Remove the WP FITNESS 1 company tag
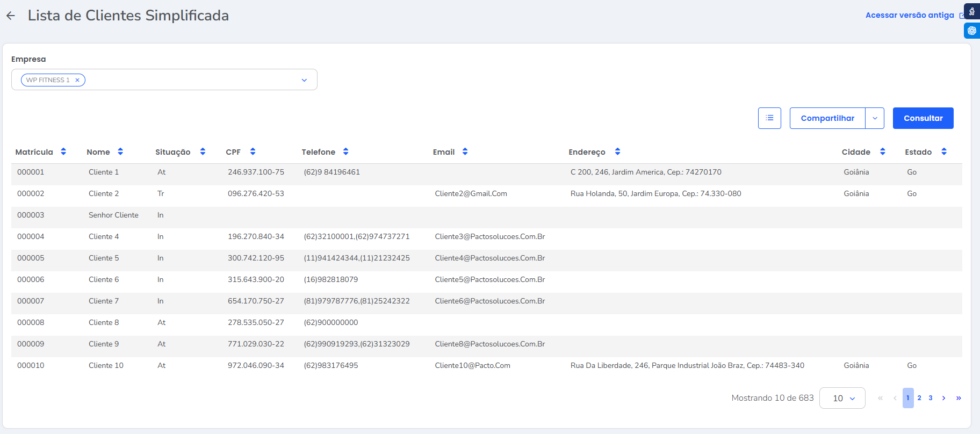The width and height of the screenshot is (980, 434). 77,80
